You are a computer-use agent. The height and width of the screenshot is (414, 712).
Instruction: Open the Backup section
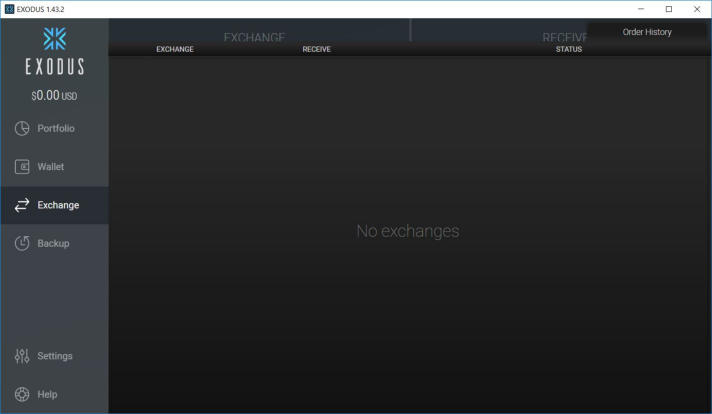tap(54, 243)
